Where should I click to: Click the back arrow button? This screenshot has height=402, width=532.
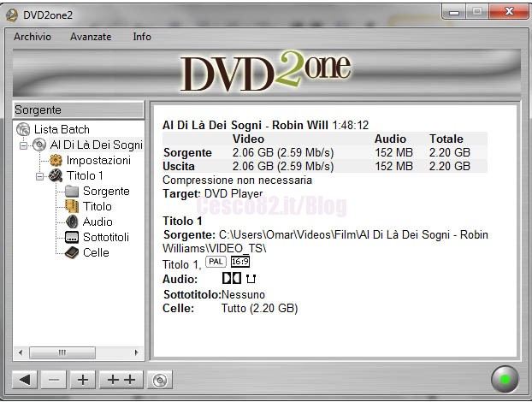(25, 380)
